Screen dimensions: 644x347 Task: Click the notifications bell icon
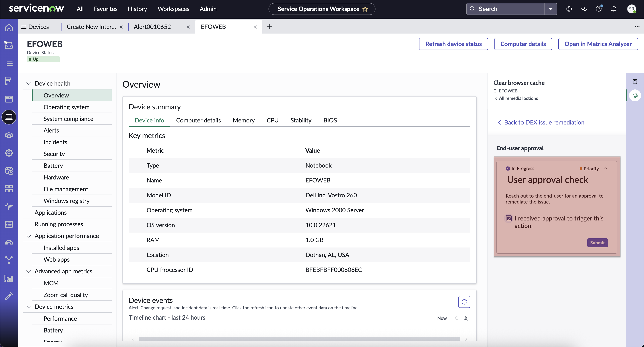(x=614, y=9)
